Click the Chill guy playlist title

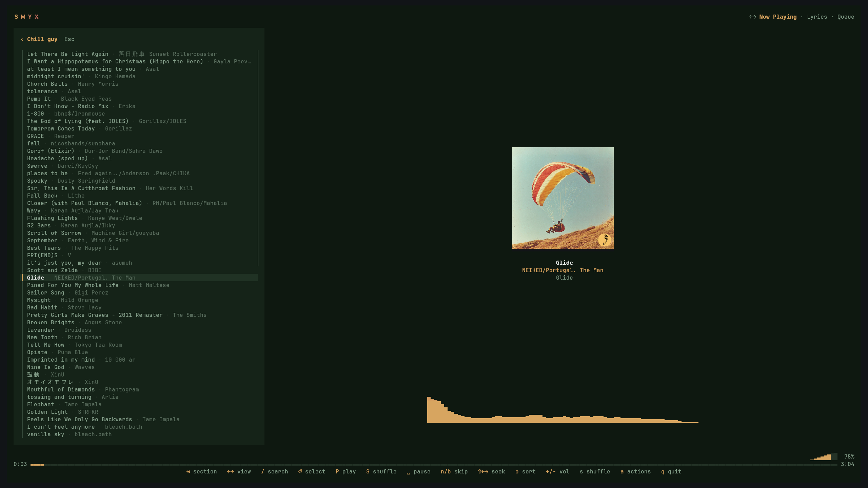pos(42,39)
